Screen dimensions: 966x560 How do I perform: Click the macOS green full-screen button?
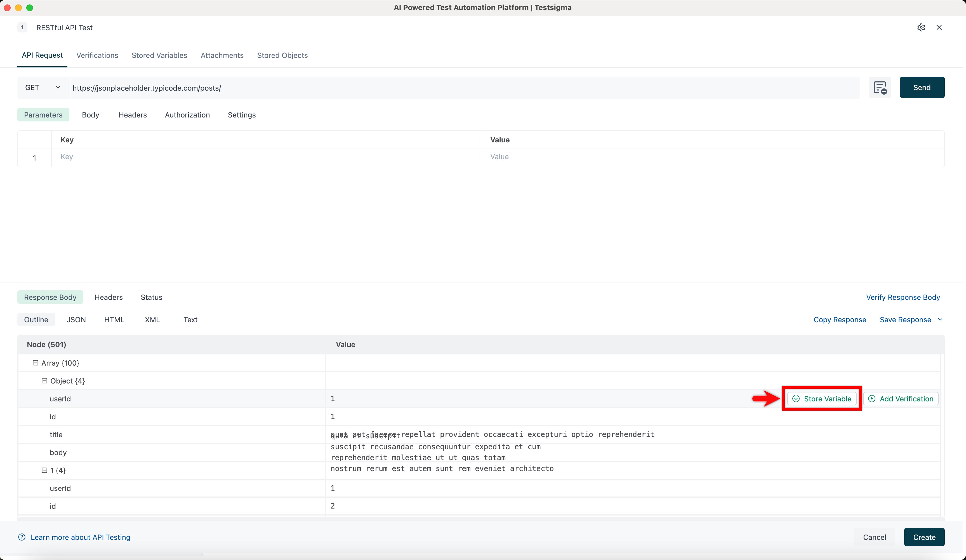click(x=30, y=7)
